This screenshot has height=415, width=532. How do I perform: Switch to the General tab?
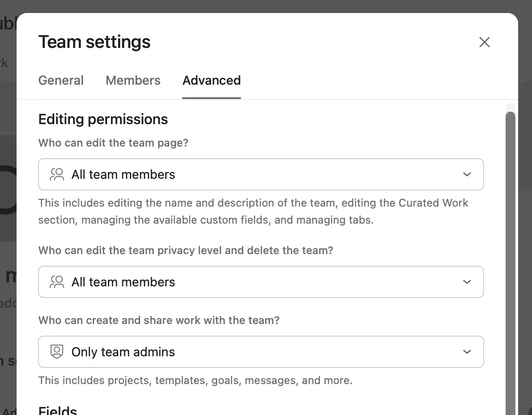[x=61, y=80]
